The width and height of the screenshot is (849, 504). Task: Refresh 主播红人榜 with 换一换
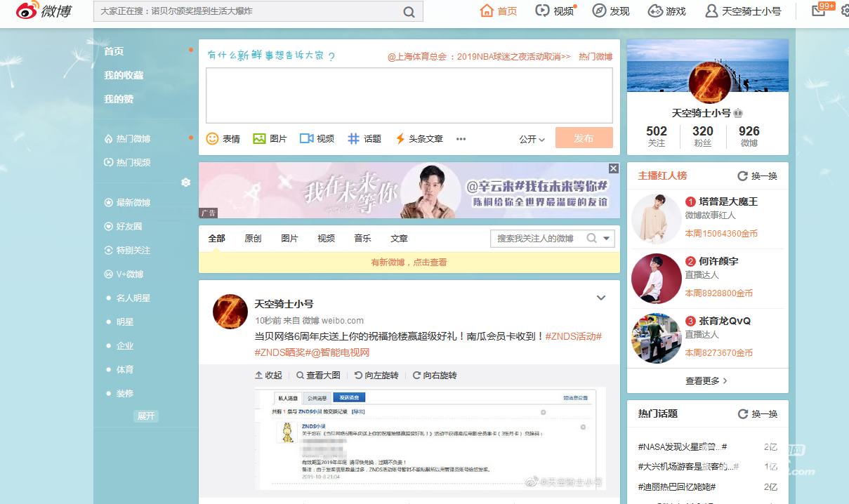[x=758, y=176]
